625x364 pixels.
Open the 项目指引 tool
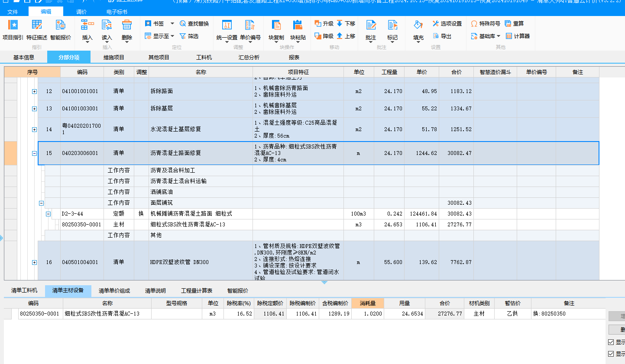13,29
